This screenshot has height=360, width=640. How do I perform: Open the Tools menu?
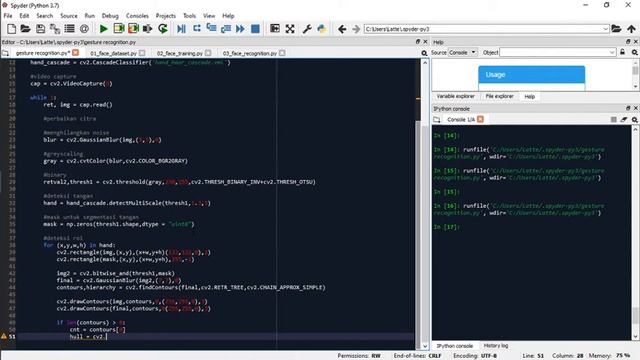[189, 16]
